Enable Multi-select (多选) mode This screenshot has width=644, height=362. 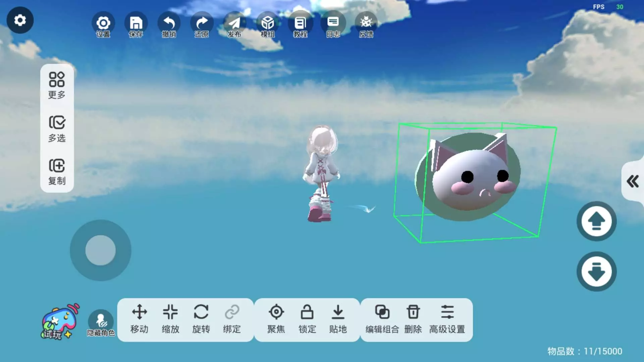click(x=57, y=129)
